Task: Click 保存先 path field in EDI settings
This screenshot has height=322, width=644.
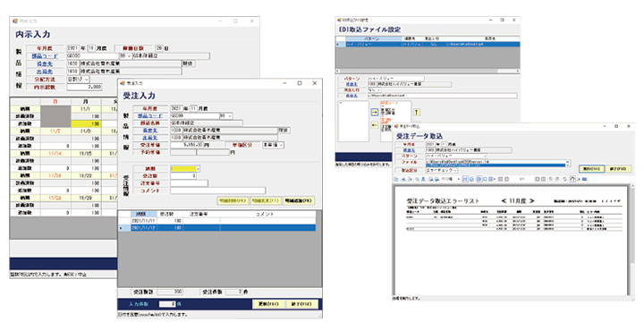Action: [x=442, y=96]
